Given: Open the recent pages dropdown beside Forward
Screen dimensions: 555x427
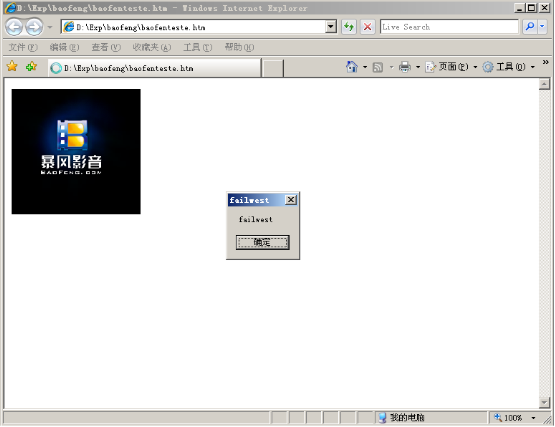Looking at the screenshot, I should (x=50, y=27).
